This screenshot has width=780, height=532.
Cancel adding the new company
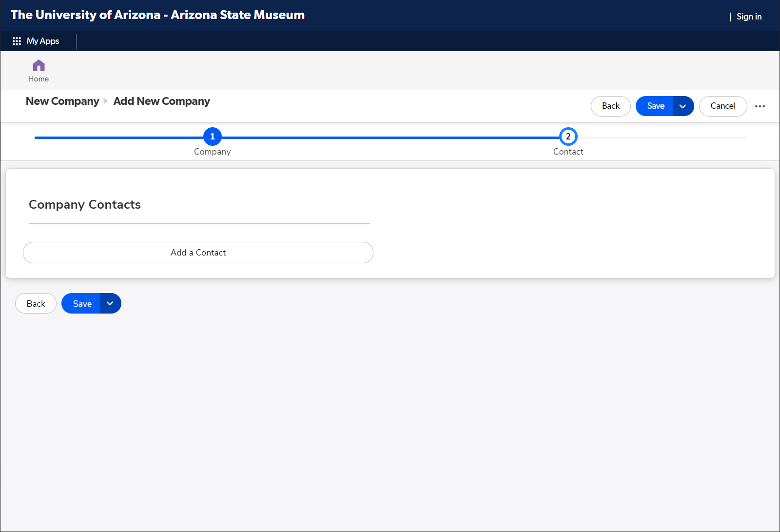coord(723,106)
